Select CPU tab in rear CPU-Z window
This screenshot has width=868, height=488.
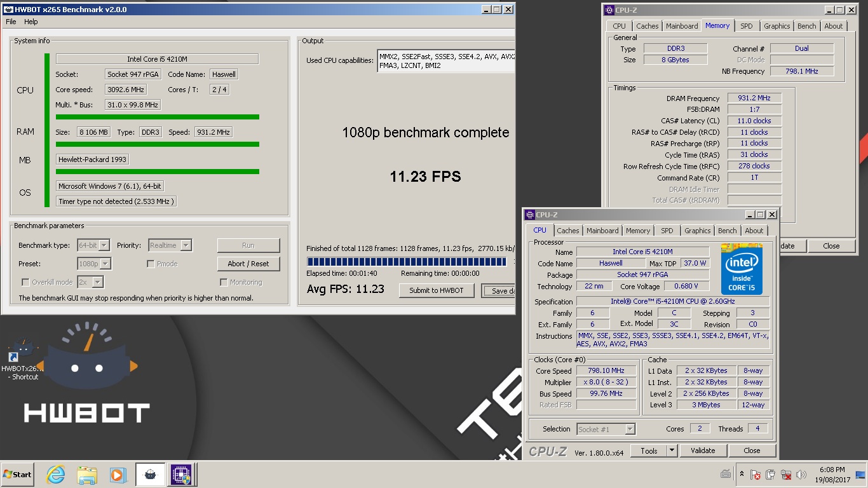coord(619,26)
